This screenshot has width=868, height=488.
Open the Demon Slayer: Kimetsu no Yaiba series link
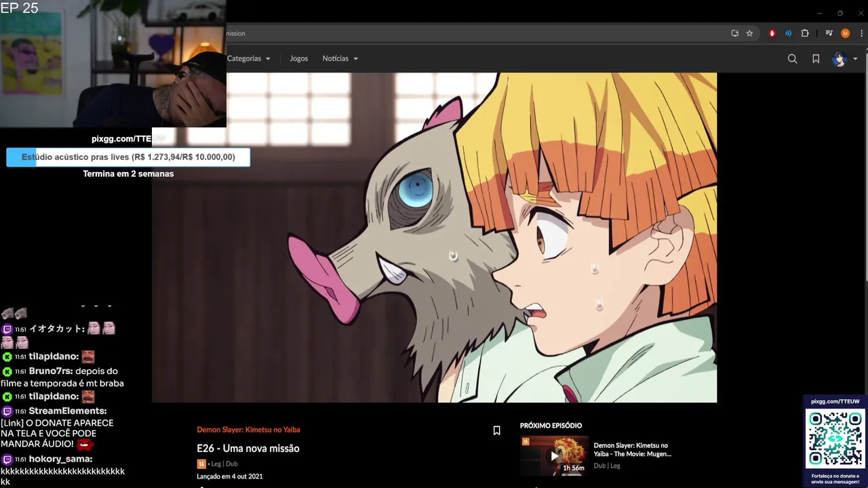click(x=248, y=430)
